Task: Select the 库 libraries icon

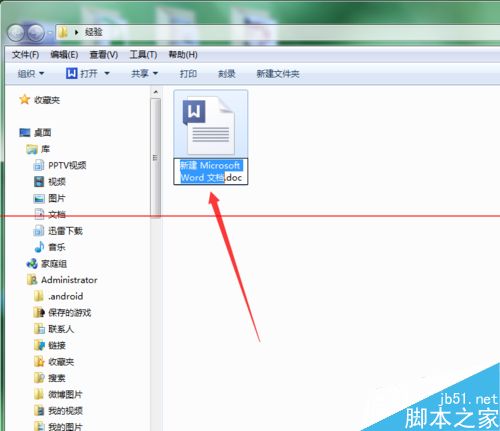Action: click(x=32, y=149)
